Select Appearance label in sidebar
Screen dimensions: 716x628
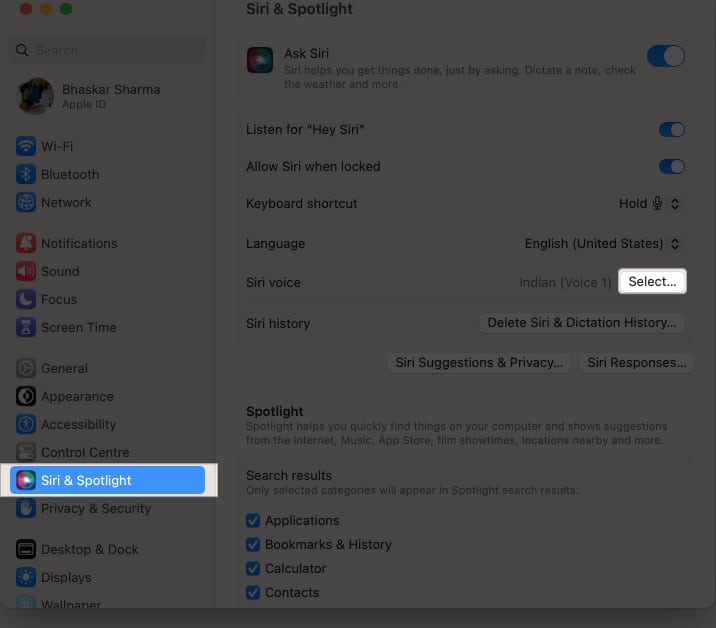(x=77, y=396)
